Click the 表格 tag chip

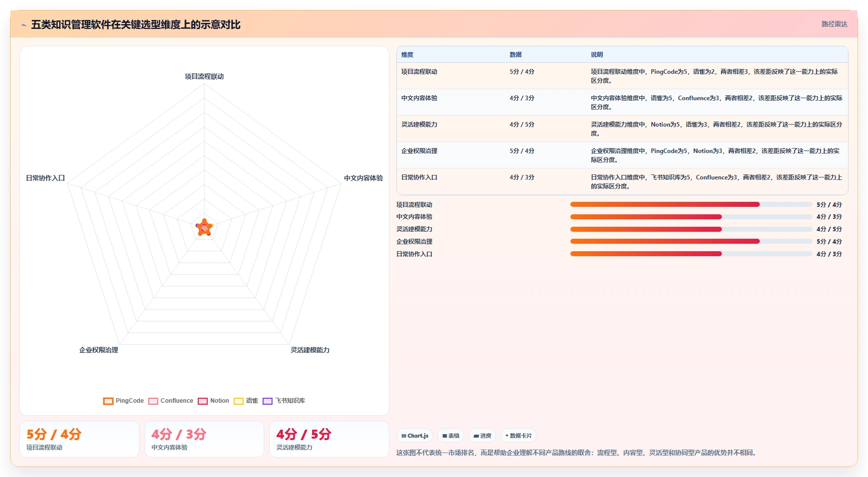[451, 436]
